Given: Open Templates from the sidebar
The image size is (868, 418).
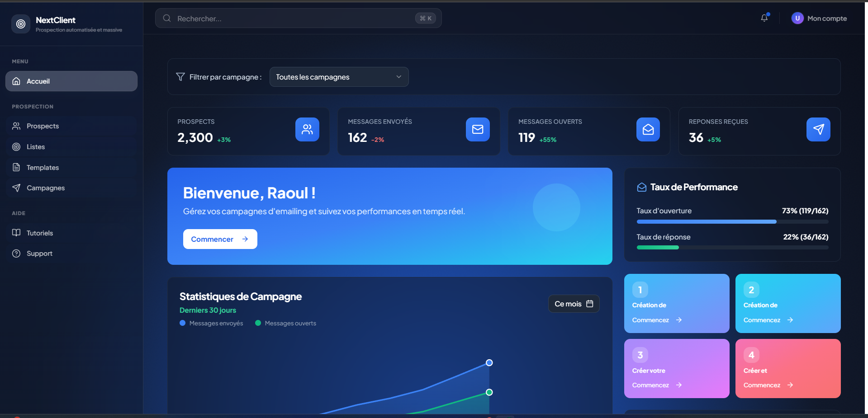Looking at the screenshot, I should [43, 167].
